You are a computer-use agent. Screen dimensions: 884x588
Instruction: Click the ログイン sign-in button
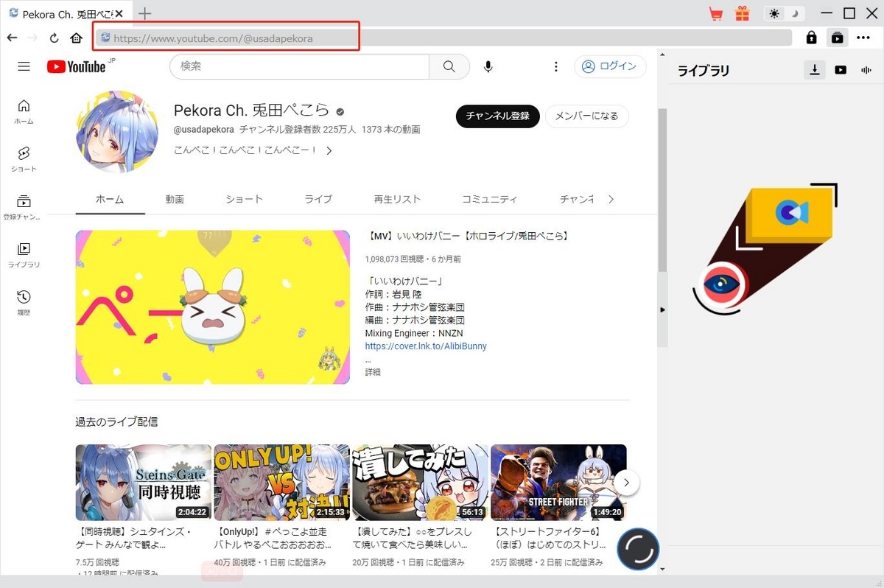point(610,66)
